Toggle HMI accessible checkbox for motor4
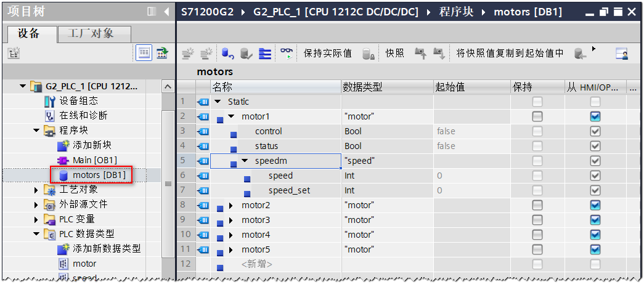The width and height of the screenshot is (644, 287). click(x=595, y=235)
